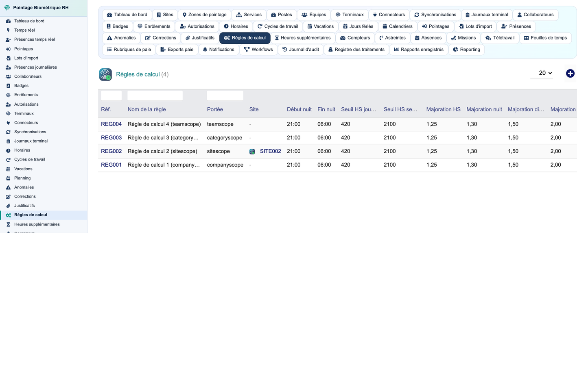Select the categoryscope cell in REG003 row

click(225, 138)
